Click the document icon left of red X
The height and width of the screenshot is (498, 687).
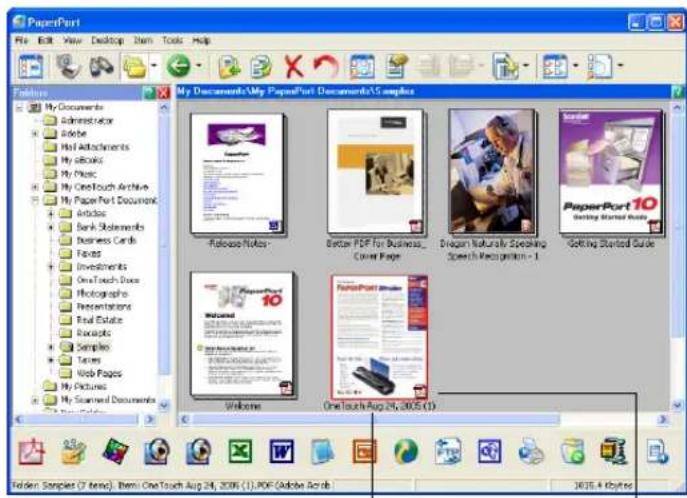tap(261, 67)
